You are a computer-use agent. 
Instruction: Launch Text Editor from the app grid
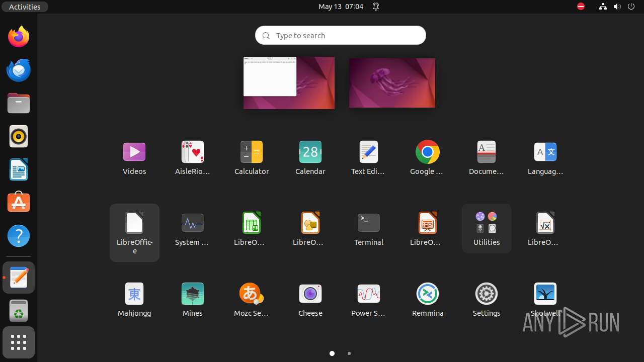pos(369,157)
